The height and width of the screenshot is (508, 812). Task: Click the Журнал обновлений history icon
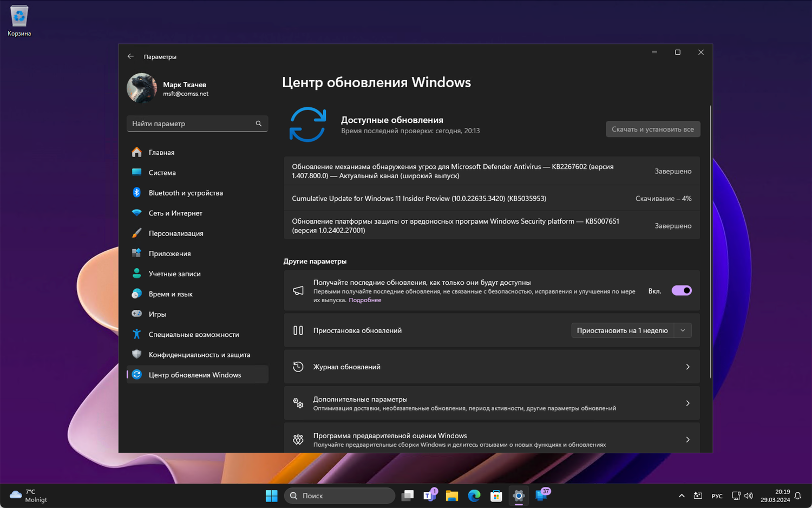298,367
